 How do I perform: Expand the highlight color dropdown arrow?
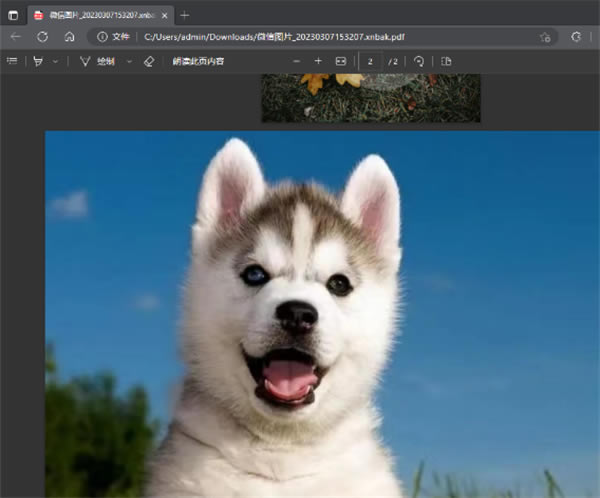pyautogui.click(x=55, y=61)
